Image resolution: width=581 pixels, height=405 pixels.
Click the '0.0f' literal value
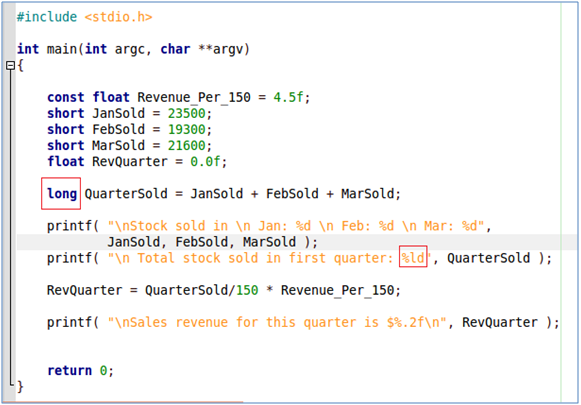click(205, 162)
